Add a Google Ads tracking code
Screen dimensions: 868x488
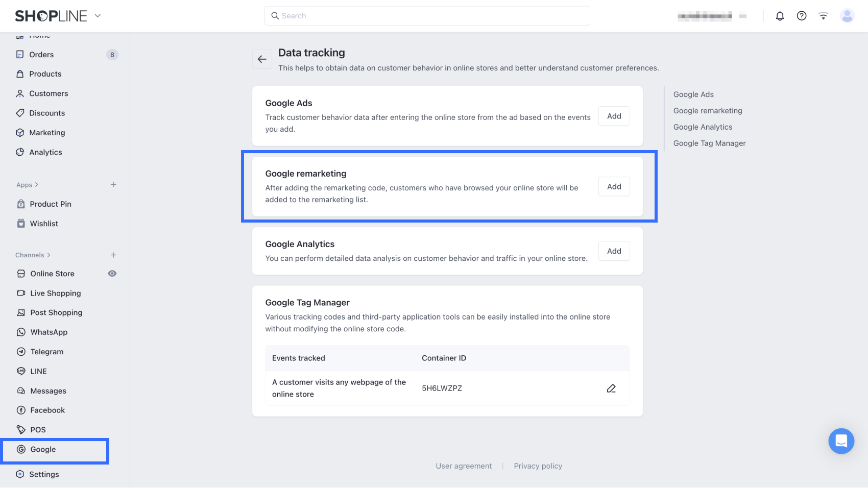coord(614,116)
